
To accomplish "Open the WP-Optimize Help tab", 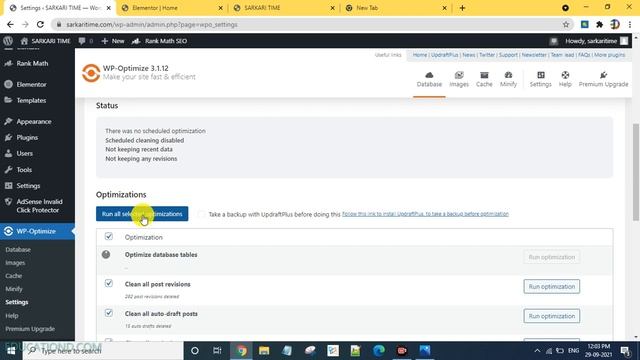I will (565, 79).
